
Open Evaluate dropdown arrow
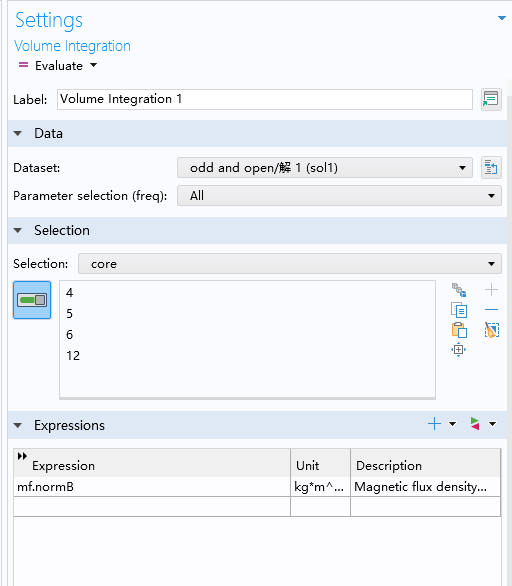(93, 65)
